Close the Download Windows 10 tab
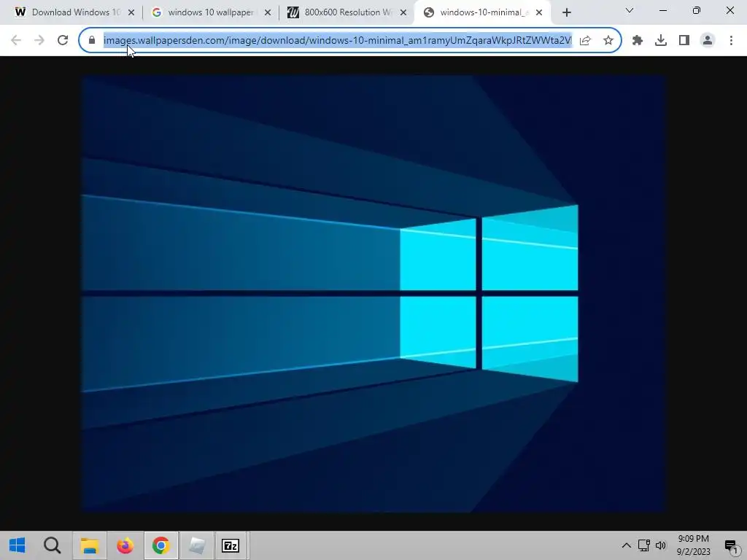 point(131,12)
